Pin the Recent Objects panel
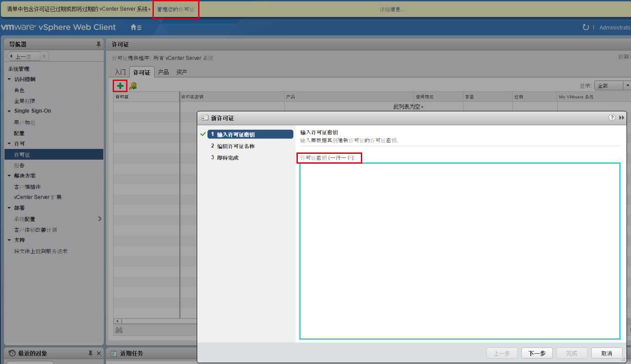This screenshot has height=364, width=631. coord(90,353)
